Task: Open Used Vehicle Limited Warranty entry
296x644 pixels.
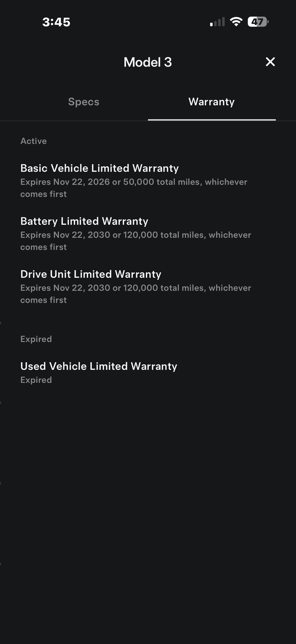Action: [99, 366]
